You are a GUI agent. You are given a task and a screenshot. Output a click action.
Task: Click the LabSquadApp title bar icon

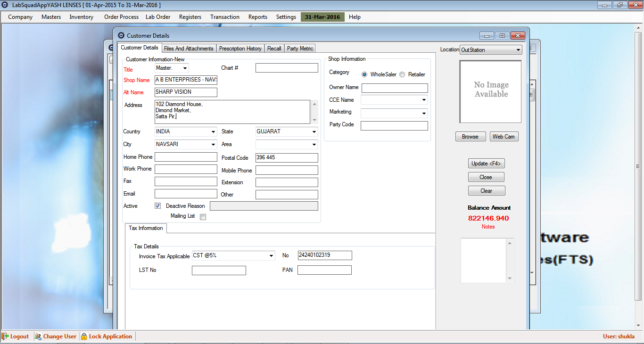coord(5,5)
